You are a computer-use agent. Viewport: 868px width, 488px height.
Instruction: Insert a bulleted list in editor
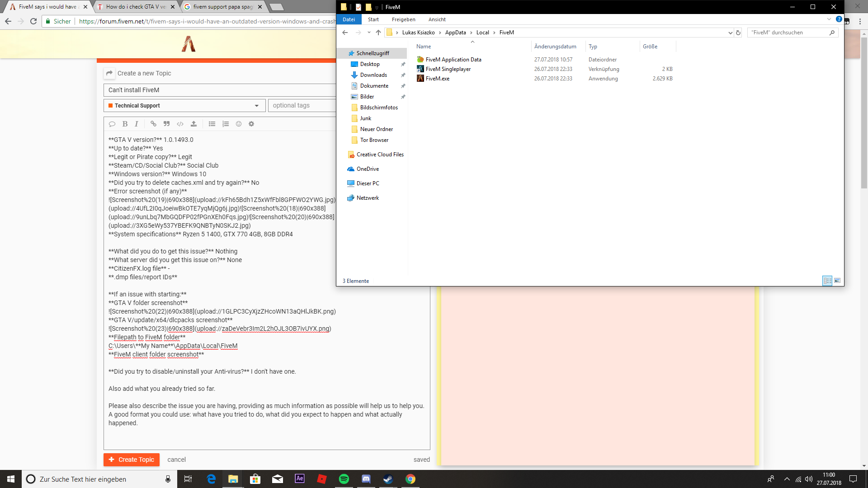[x=212, y=124]
